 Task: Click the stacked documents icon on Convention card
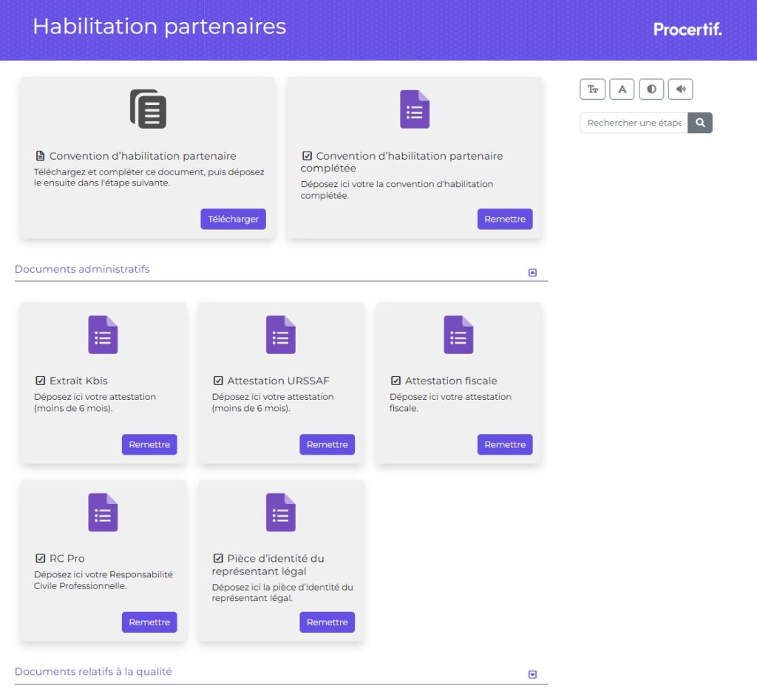(148, 109)
